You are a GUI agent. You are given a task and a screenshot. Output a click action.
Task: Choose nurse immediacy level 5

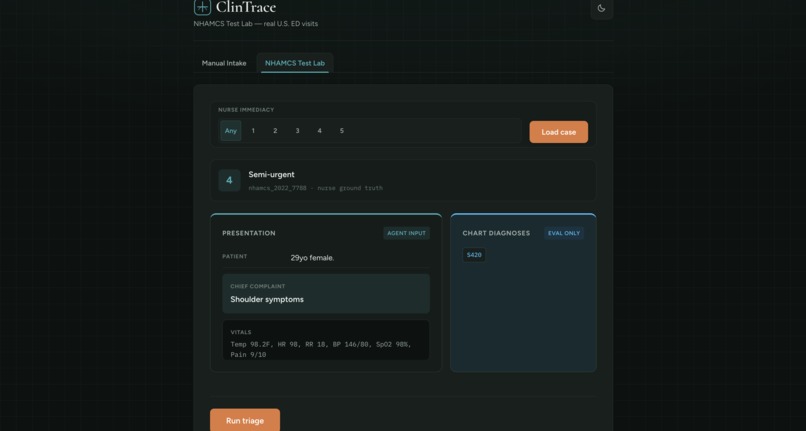coord(342,131)
